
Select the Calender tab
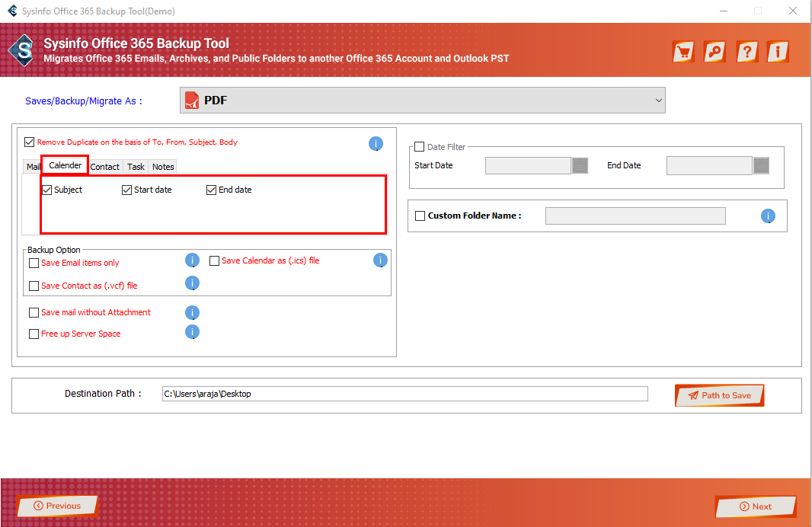pos(66,165)
